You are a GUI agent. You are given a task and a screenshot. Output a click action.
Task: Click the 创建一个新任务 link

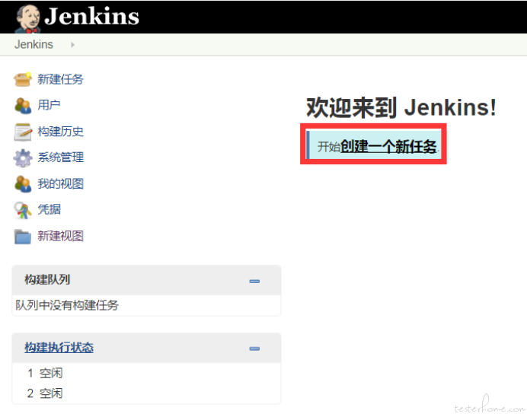point(388,147)
